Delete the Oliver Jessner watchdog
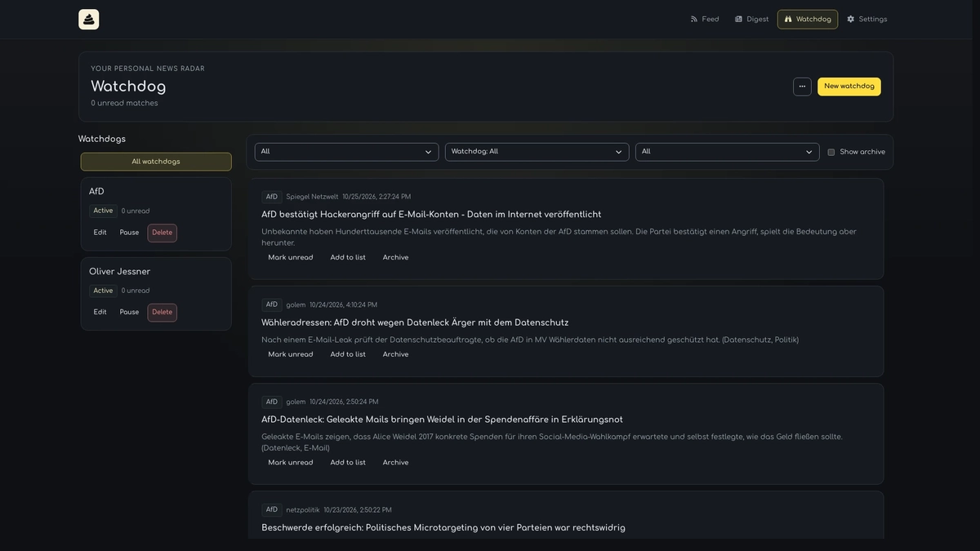This screenshot has width=980, height=551. coord(163,313)
